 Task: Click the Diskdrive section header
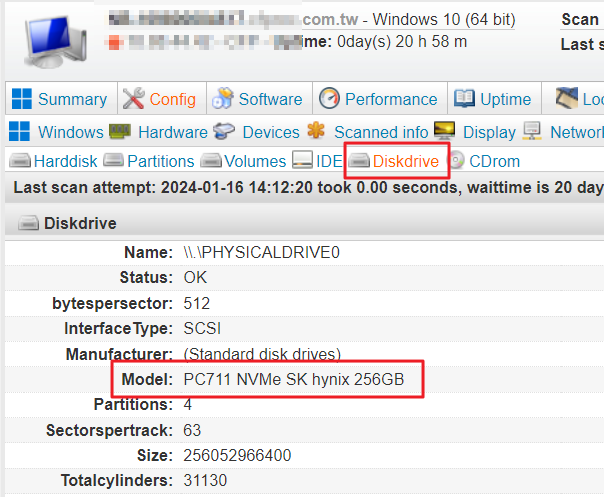[x=80, y=224]
